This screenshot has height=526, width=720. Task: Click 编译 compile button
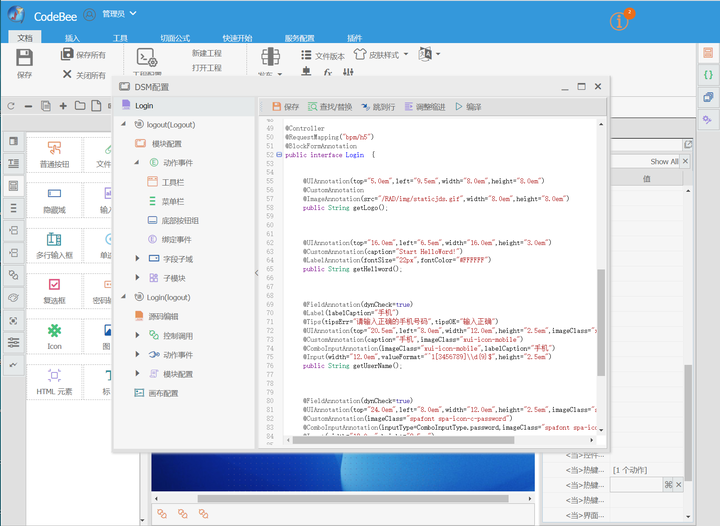pos(468,106)
